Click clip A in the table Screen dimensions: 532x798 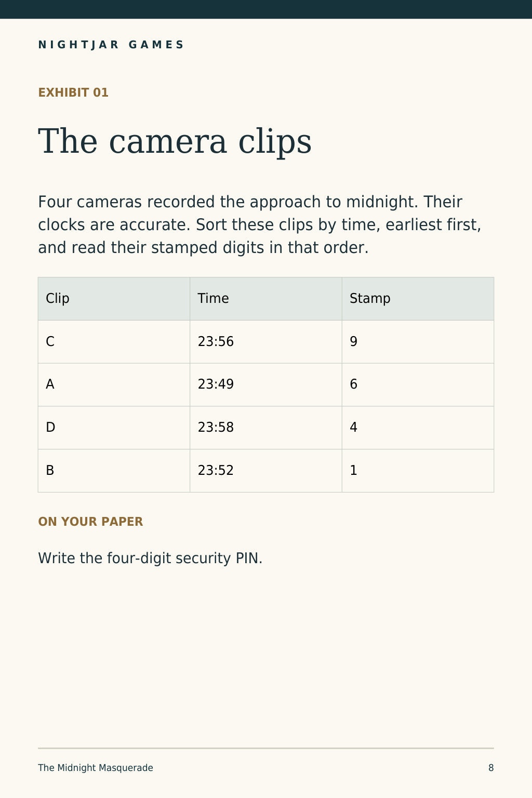click(x=114, y=384)
